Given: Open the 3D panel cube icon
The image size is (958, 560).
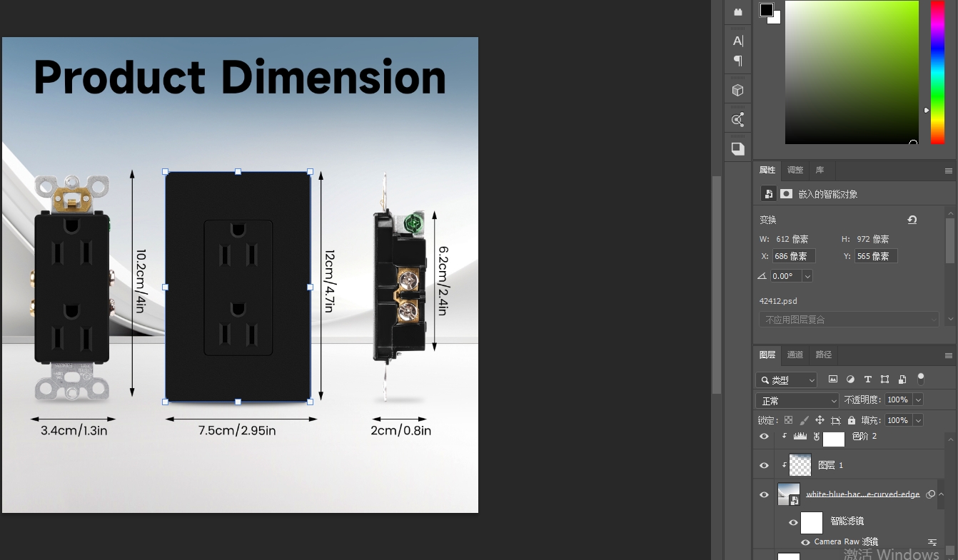Looking at the screenshot, I should 738,91.
